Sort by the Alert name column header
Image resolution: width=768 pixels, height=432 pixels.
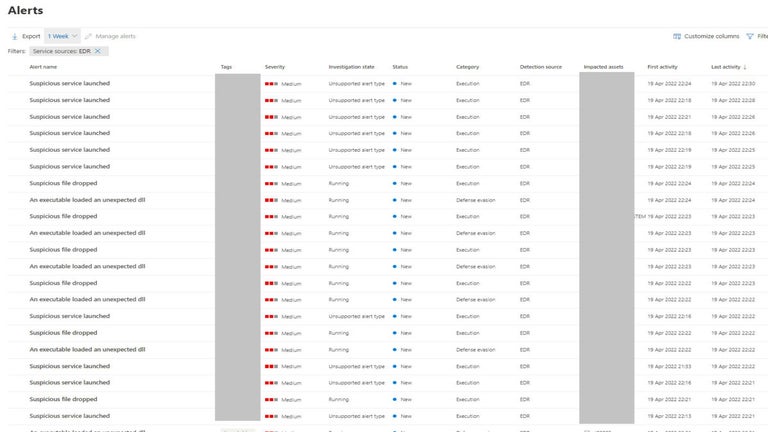click(x=43, y=67)
